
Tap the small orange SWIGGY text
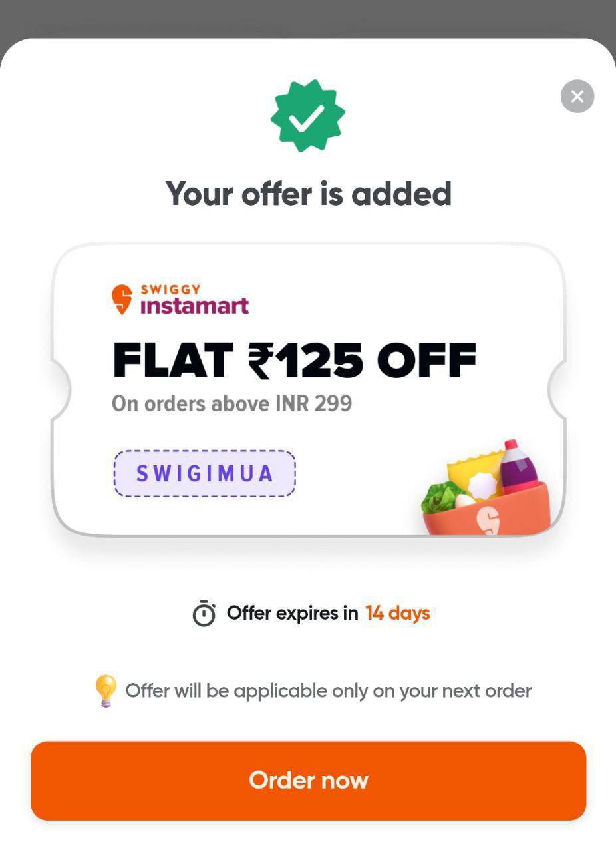click(x=170, y=290)
